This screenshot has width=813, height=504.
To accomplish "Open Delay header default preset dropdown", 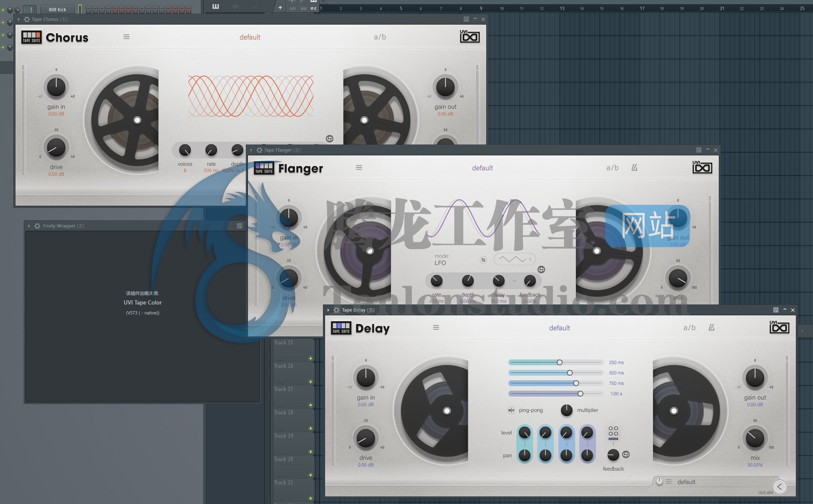I will [x=559, y=328].
